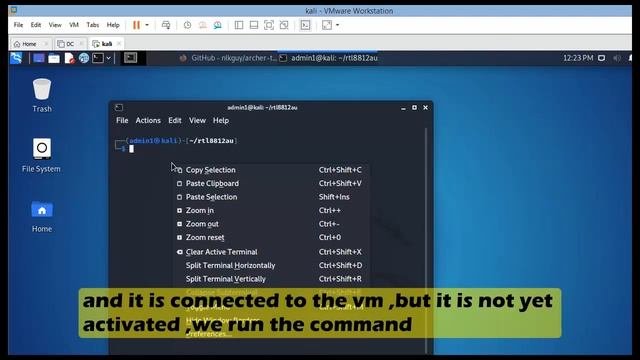The height and width of the screenshot is (360, 640).
Task: Choose Split Terminal Vertically
Action: click(x=270, y=279)
